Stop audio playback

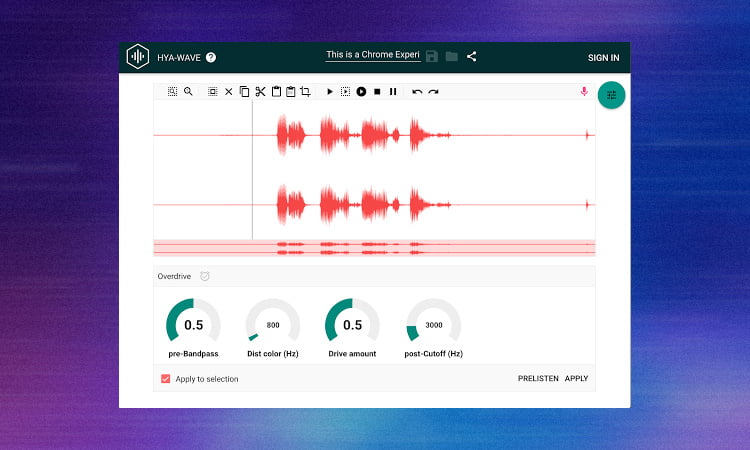[x=377, y=91]
